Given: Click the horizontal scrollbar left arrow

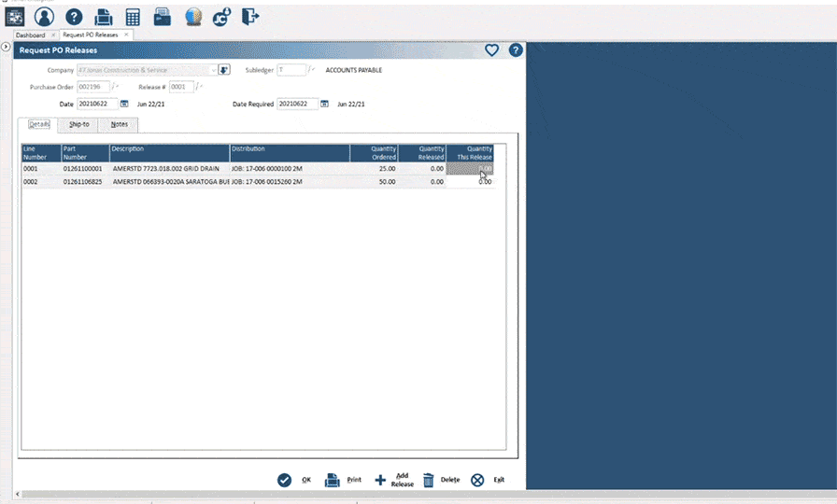Looking at the screenshot, I should click(x=18, y=495).
